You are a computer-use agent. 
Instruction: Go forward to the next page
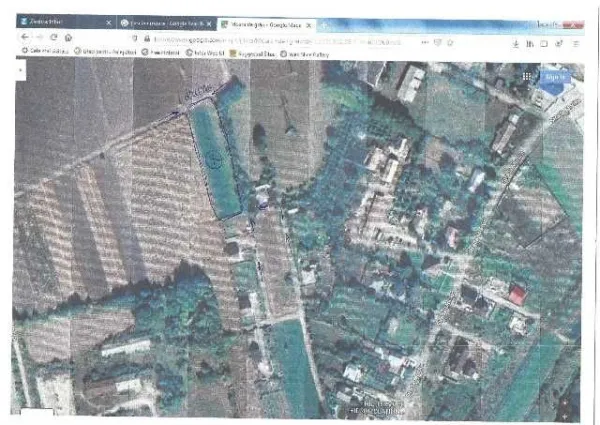(39, 37)
